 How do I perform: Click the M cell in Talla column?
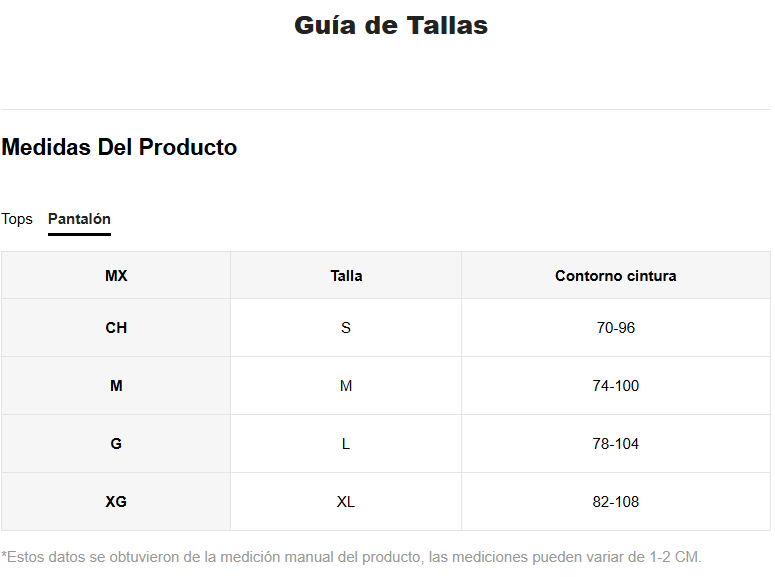tap(346, 386)
